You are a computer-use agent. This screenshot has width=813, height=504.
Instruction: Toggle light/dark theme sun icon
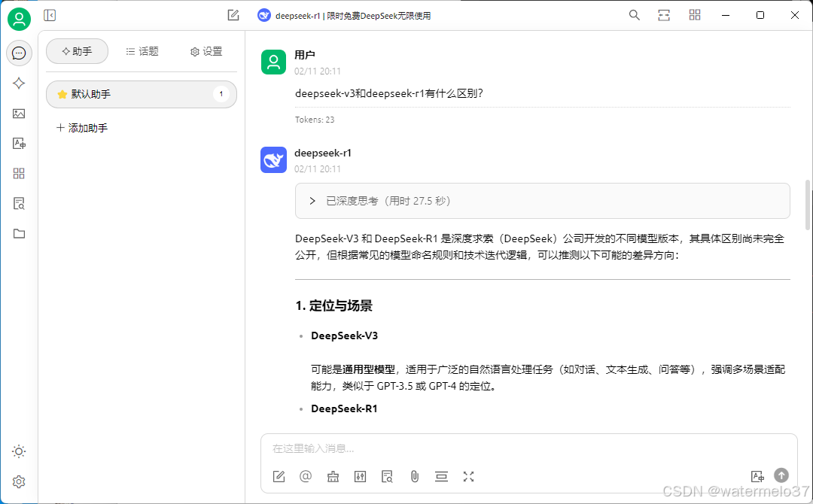pos(19,451)
